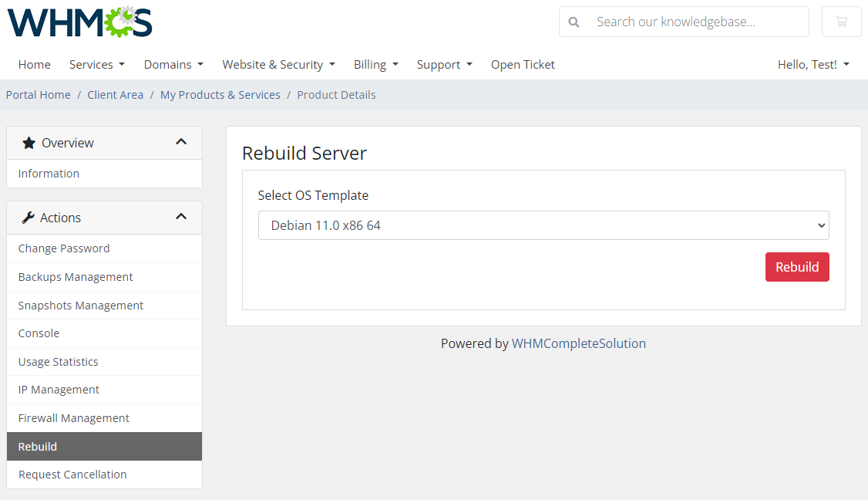
Task: Open the Support menu
Action: (x=444, y=64)
